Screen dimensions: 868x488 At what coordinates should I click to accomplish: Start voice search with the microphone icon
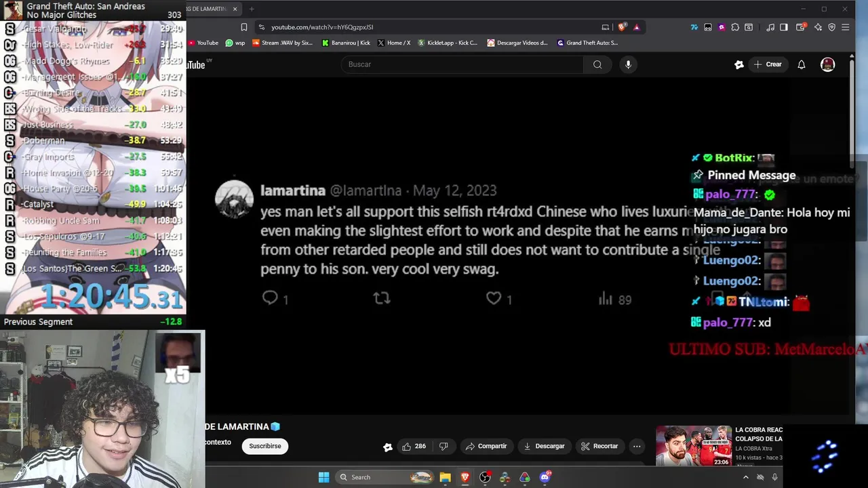tap(628, 64)
